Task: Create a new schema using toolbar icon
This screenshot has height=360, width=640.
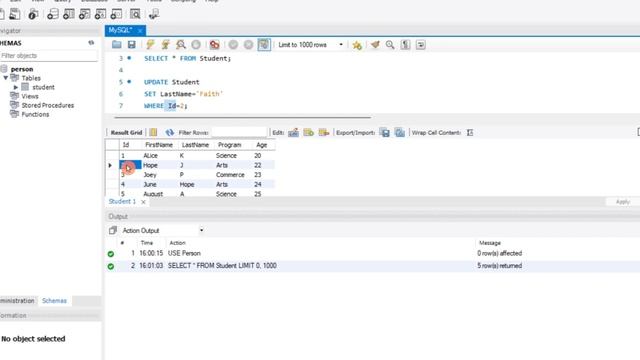Action: (53, 14)
